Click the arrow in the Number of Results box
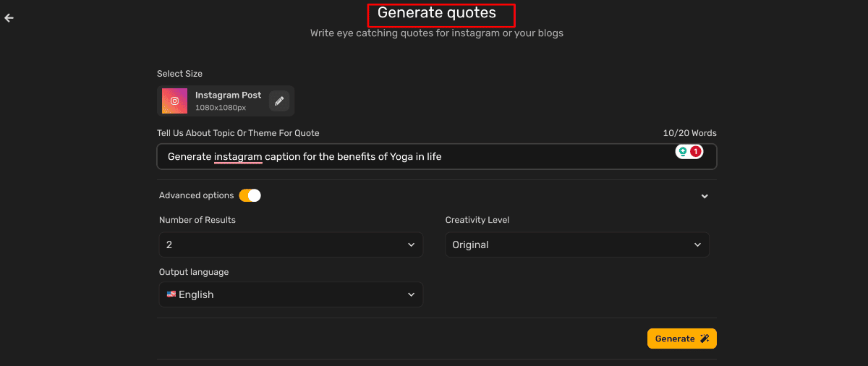Viewport: 868px width, 366px height. pos(411,245)
